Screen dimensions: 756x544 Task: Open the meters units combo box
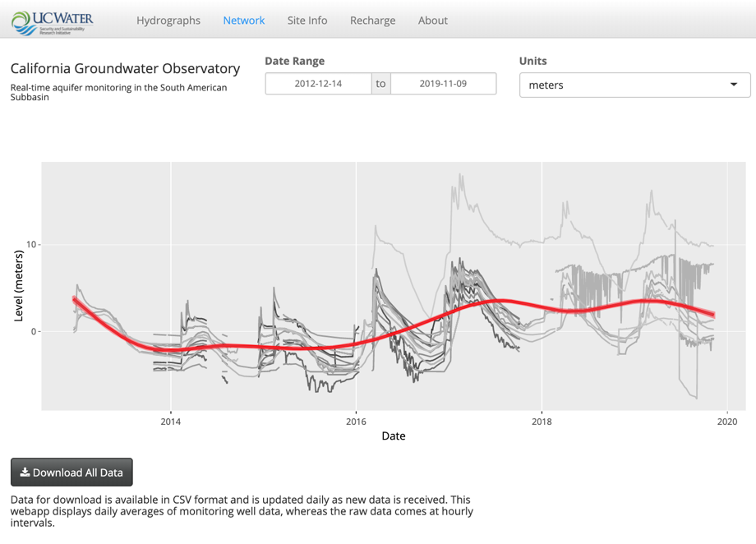tap(634, 85)
